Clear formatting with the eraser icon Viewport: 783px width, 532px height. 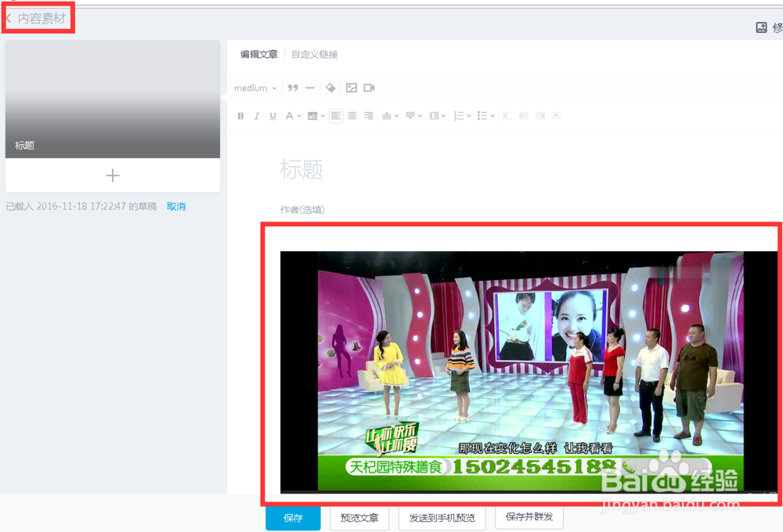tap(330, 88)
